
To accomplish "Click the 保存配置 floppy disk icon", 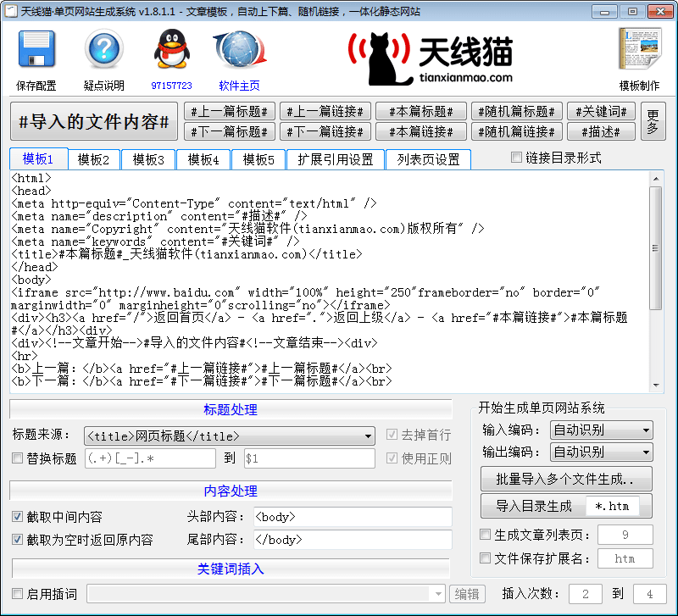I will [x=36, y=49].
